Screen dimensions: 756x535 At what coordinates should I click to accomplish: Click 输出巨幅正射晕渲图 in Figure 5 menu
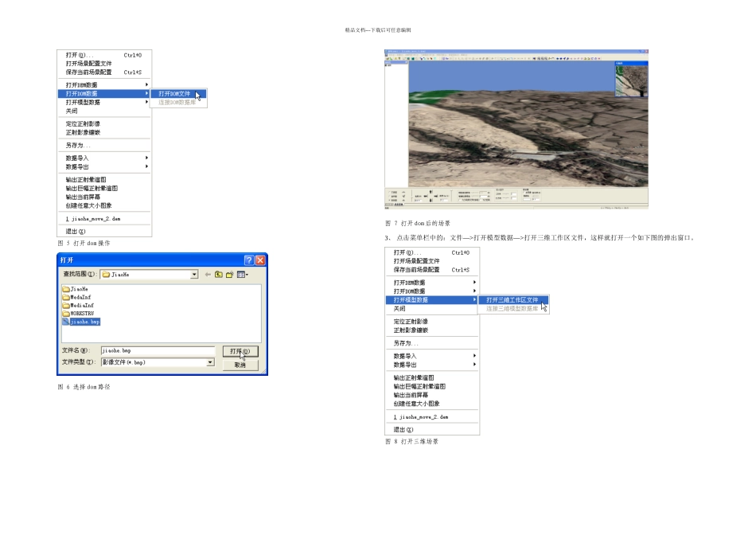pos(103,189)
